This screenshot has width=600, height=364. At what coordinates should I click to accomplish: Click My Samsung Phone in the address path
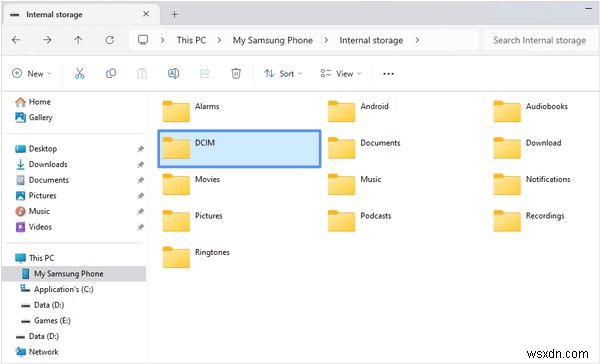[273, 40]
